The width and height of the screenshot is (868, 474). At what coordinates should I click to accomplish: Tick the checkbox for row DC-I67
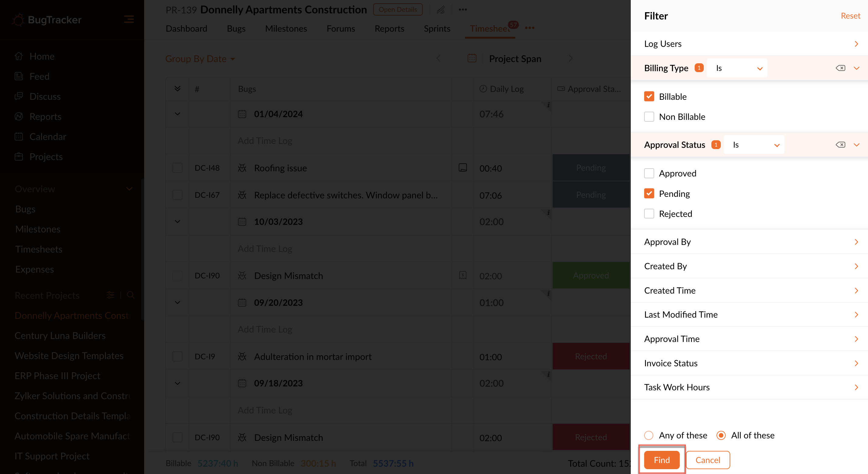pos(177,195)
